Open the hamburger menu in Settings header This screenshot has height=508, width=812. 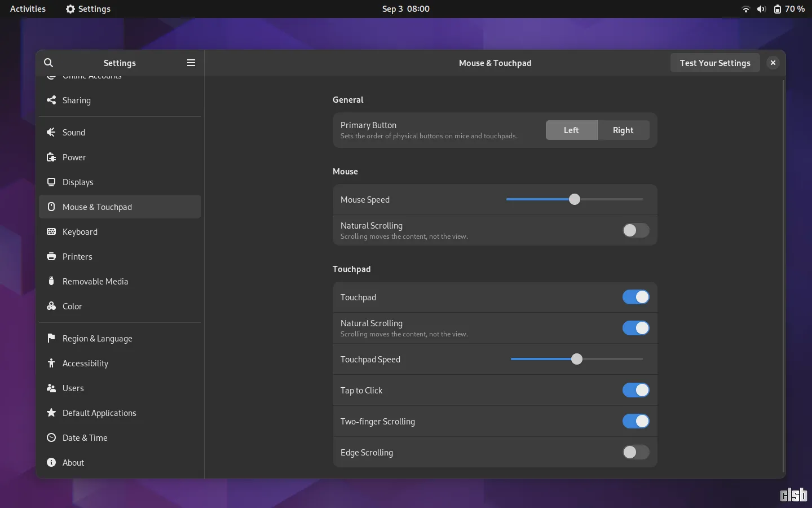click(191, 63)
